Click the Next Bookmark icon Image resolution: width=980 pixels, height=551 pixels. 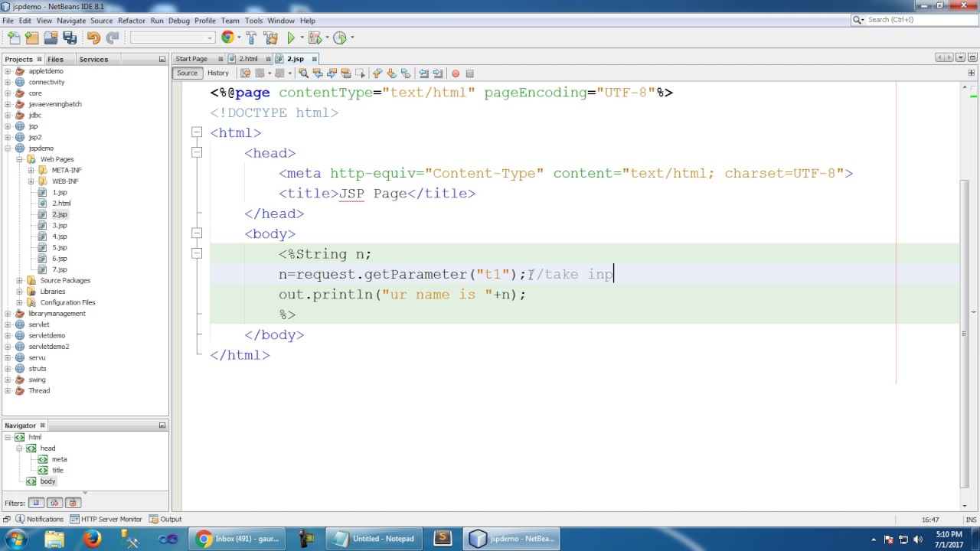[391, 73]
